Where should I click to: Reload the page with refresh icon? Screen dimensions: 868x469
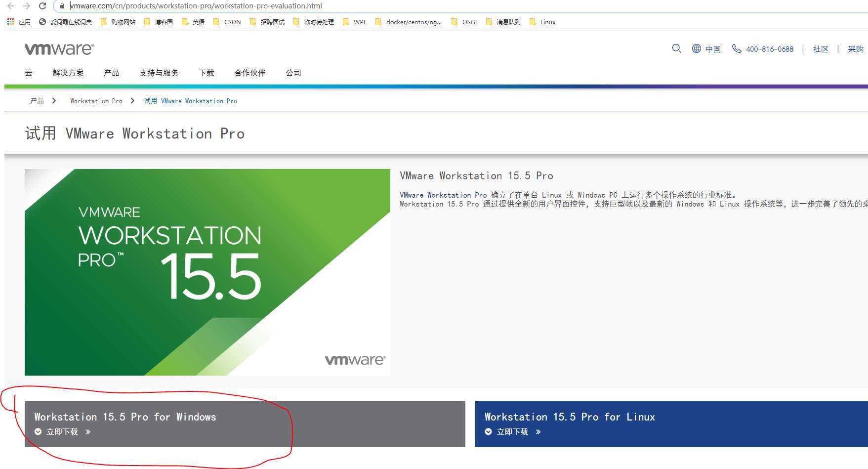[x=42, y=6]
